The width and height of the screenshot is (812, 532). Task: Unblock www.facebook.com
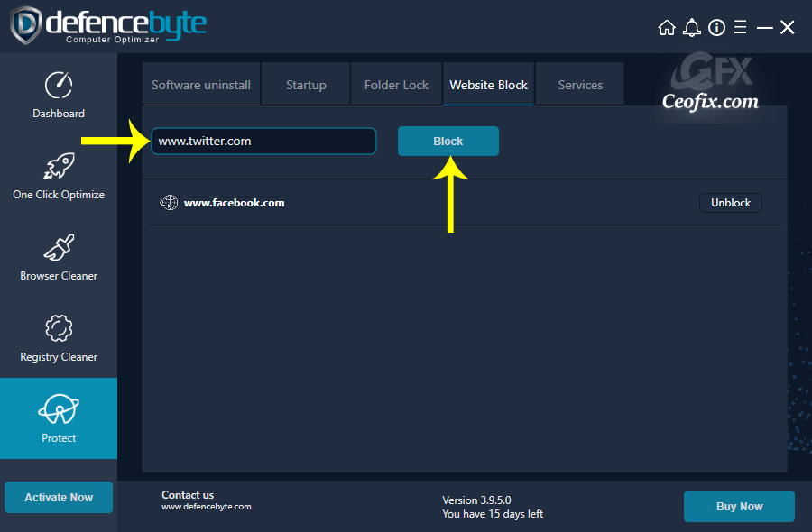click(x=730, y=202)
